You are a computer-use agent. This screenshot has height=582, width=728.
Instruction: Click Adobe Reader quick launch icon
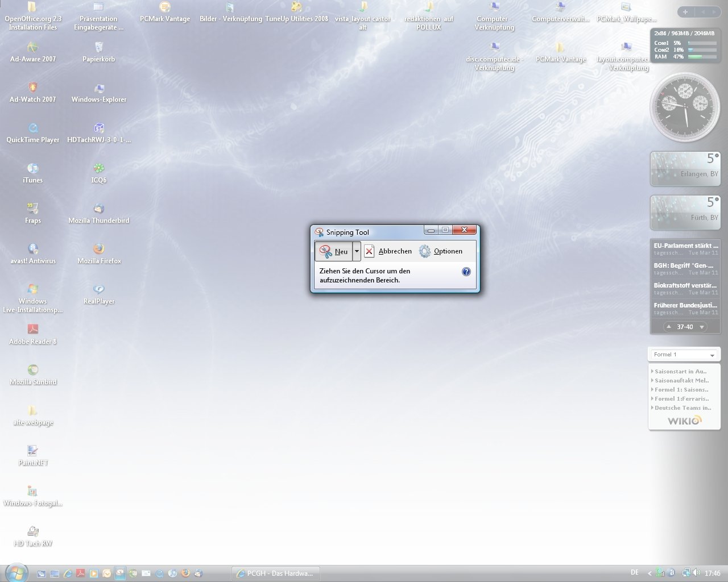point(81,573)
